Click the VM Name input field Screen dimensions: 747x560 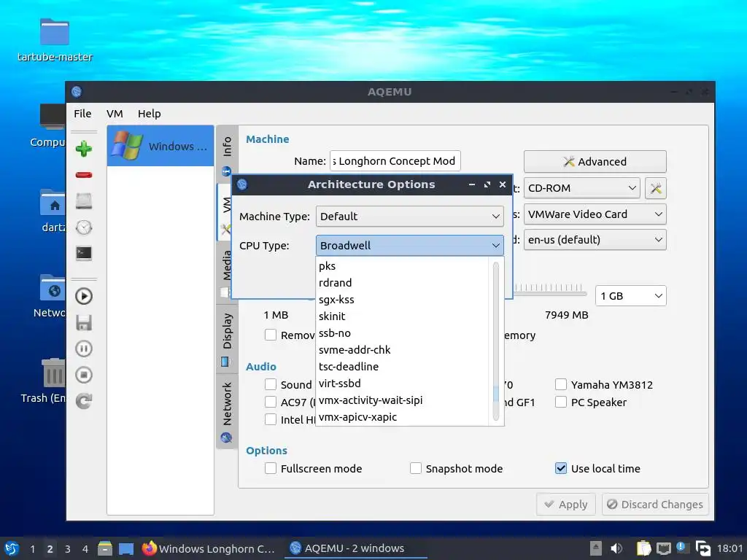[x=395, y=161]
